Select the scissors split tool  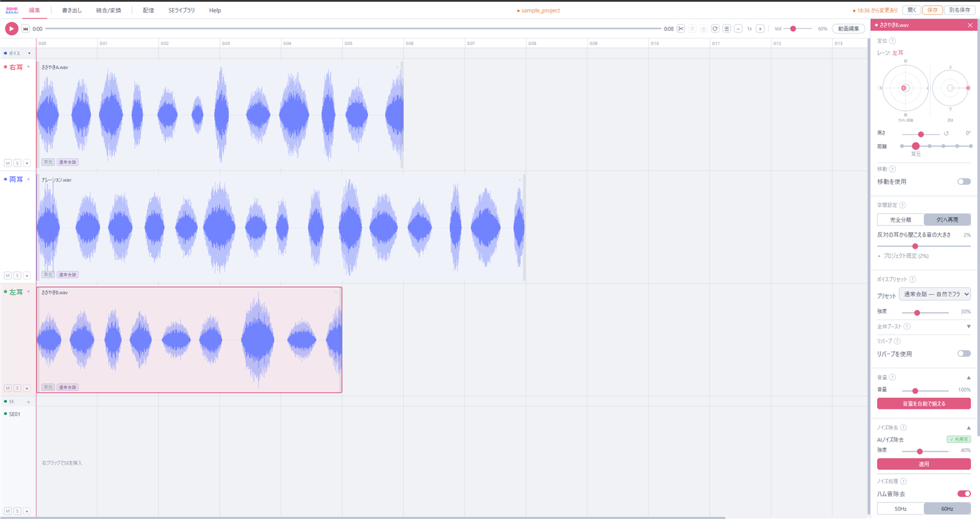click(680, 29)
